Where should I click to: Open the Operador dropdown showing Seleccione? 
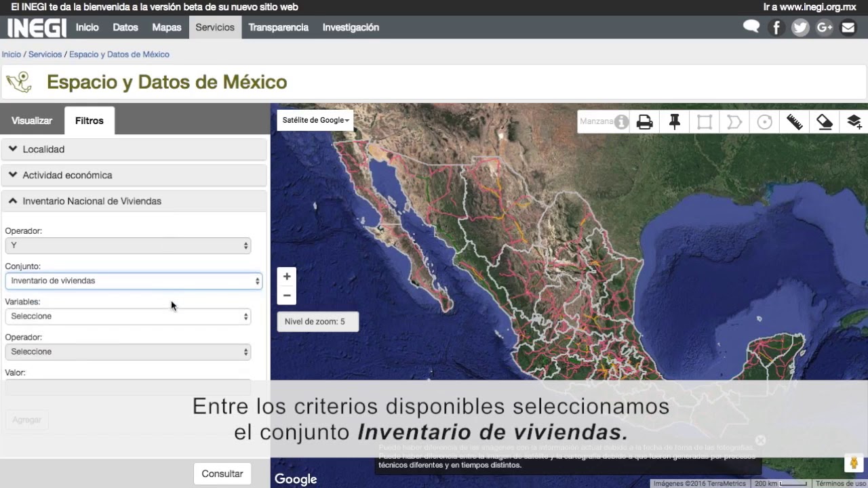(x=128, y=352)
